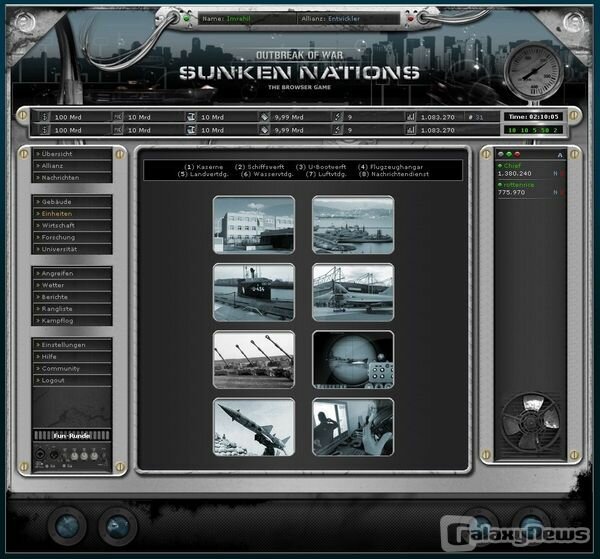The height and width of the screenshot is (559, 600).
Task: Click the lightning energy icon in upper resource bar
Action: tap(337, 117)
